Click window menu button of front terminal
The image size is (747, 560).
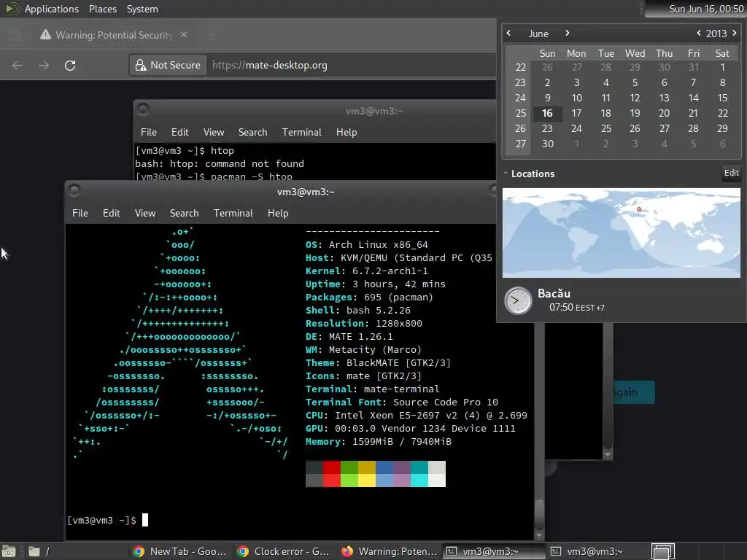coord(74,191)
